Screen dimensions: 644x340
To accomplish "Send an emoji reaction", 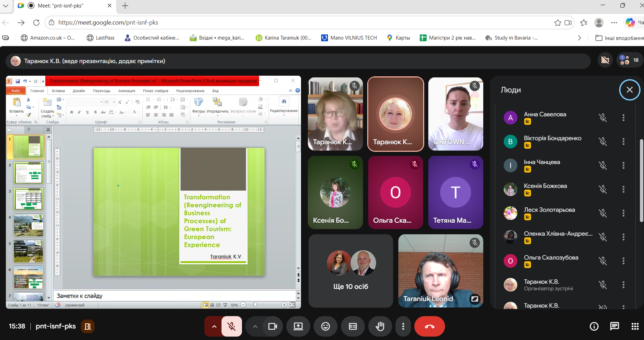I will click(x=326, y=326).
